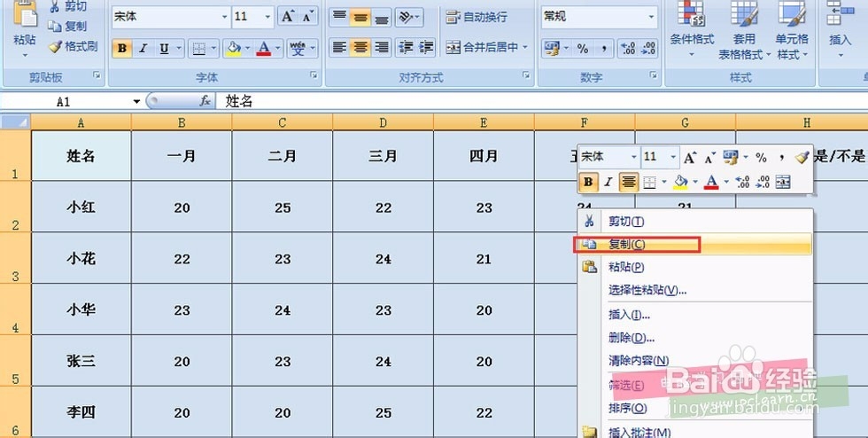Click the Select All corner of the sheet
868x438 pixels.
(x=16, y=121)
